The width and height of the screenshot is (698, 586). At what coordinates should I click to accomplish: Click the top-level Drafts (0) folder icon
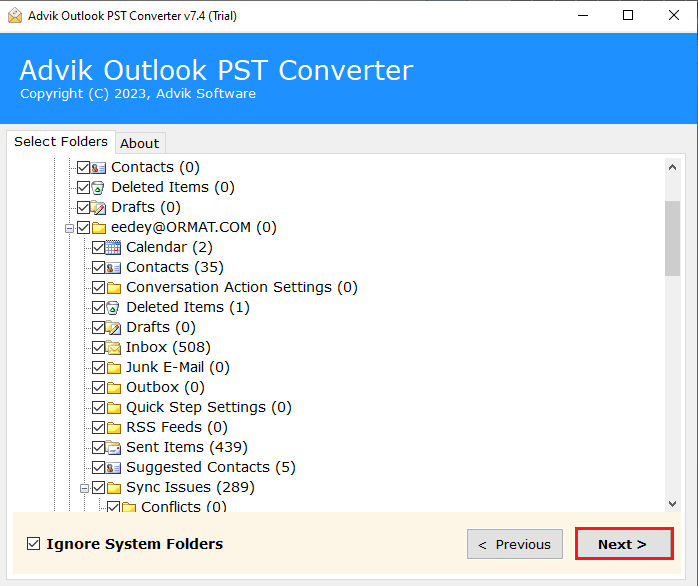click(98, 208)
